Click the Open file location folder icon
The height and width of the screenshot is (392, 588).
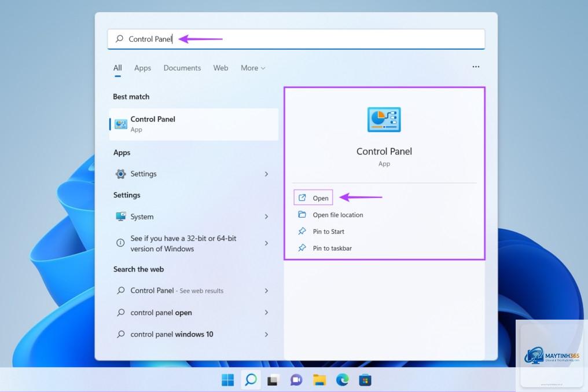[302, 215]
